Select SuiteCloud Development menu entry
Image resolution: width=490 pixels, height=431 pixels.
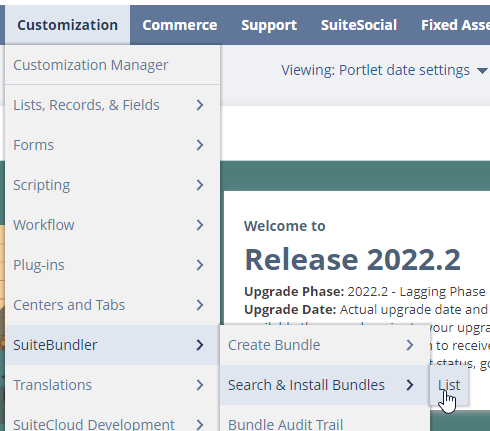112,418
